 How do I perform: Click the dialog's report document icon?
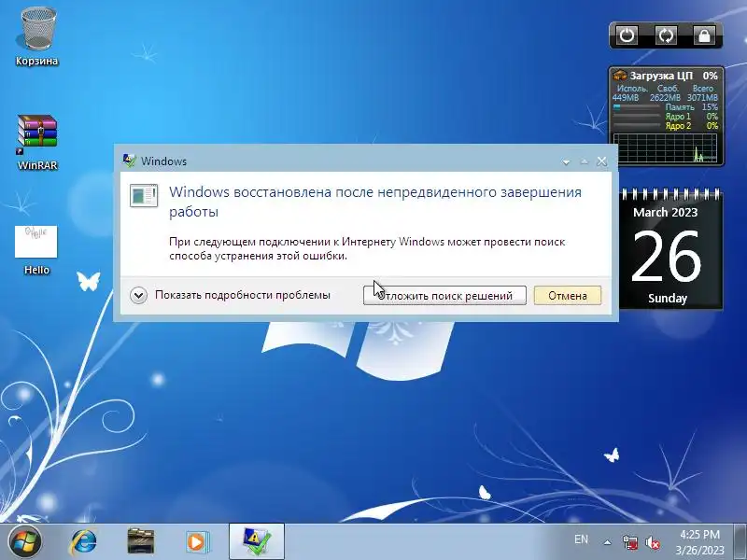(144, 195)
